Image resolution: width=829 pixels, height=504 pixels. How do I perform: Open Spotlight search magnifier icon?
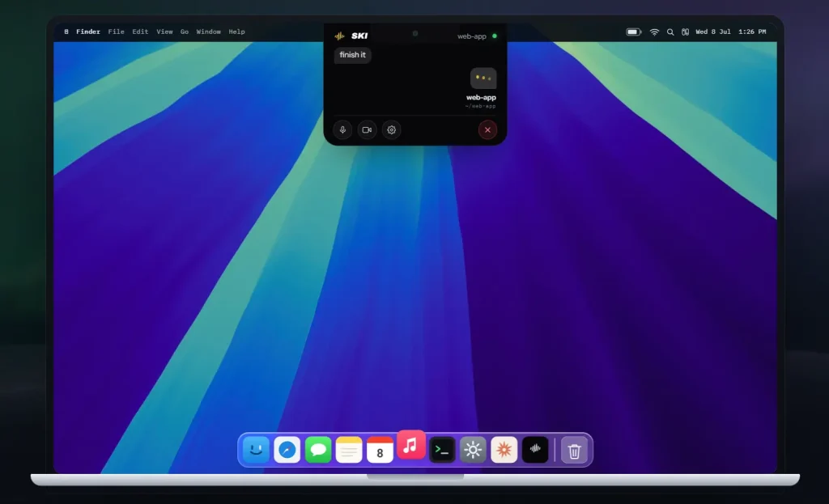(670, 32)
